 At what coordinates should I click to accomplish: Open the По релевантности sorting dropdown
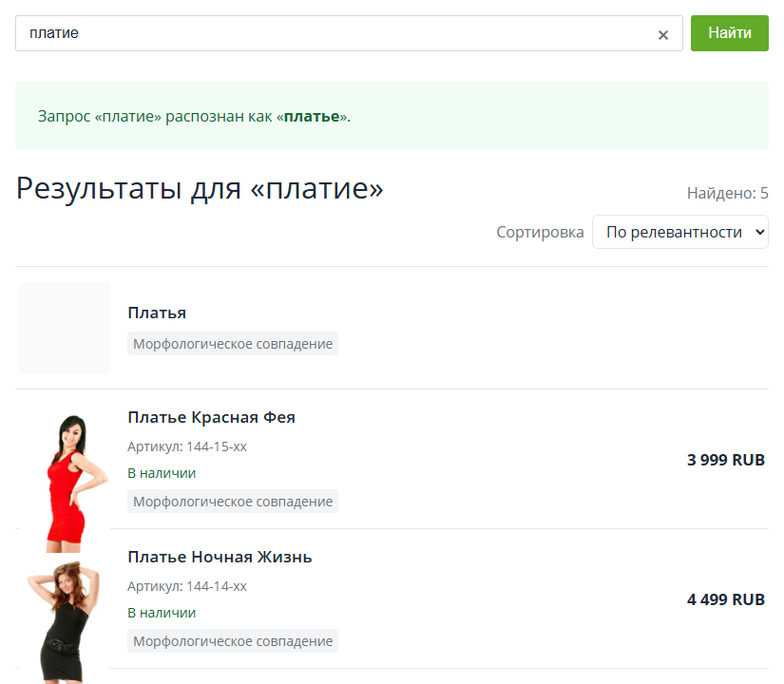[x=680, y=232]
